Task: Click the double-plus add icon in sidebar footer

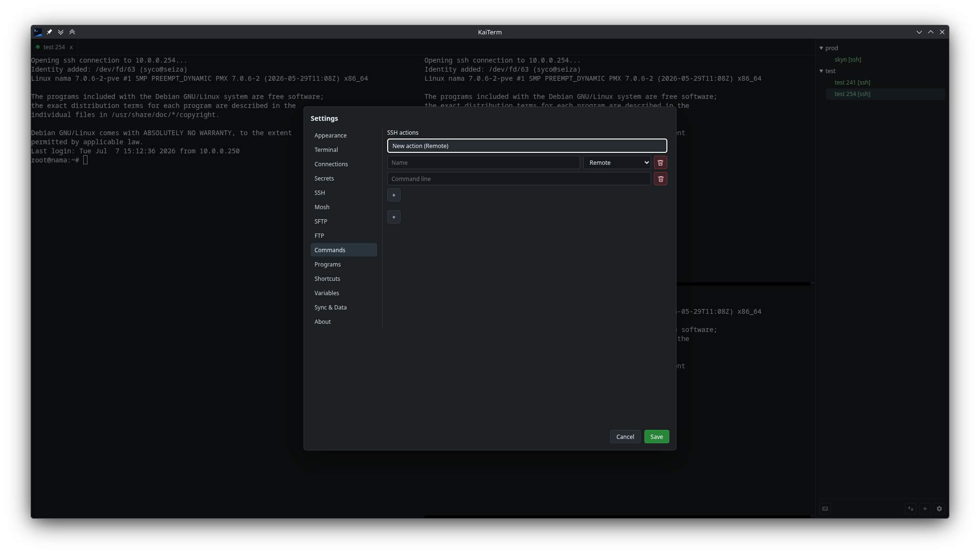Action: pos(911,509)
